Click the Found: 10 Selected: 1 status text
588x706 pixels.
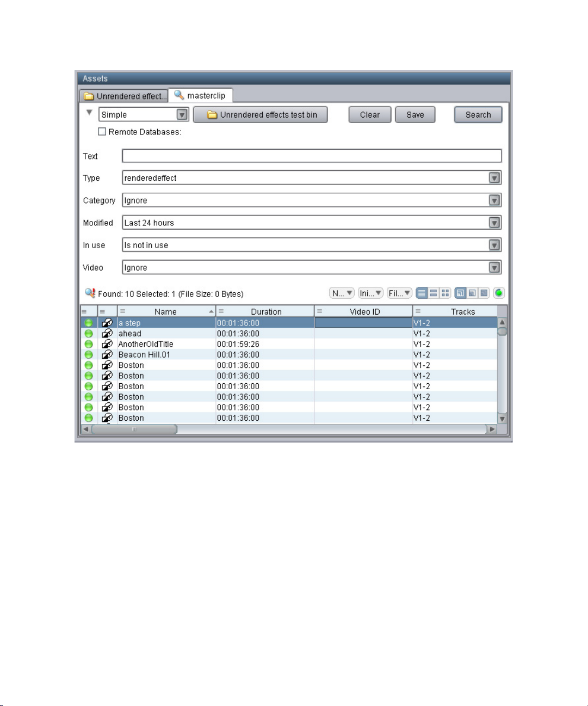click(x=171, y=294)
